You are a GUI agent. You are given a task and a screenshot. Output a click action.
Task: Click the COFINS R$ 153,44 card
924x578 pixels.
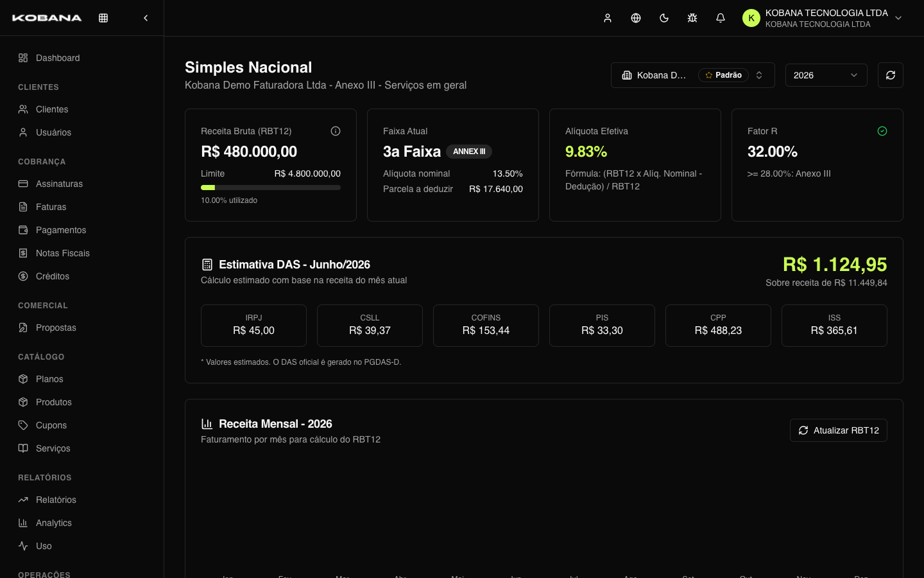click(486, 326)
